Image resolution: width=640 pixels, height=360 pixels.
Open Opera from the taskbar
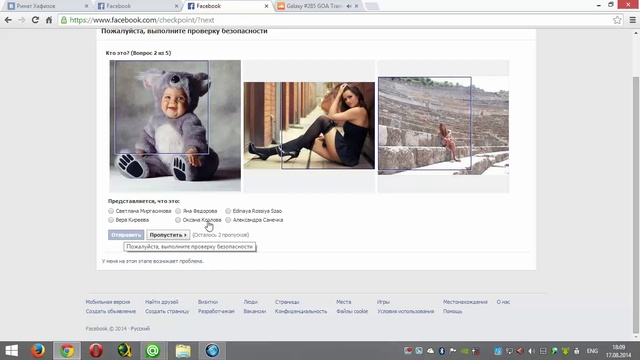[96, 351]
